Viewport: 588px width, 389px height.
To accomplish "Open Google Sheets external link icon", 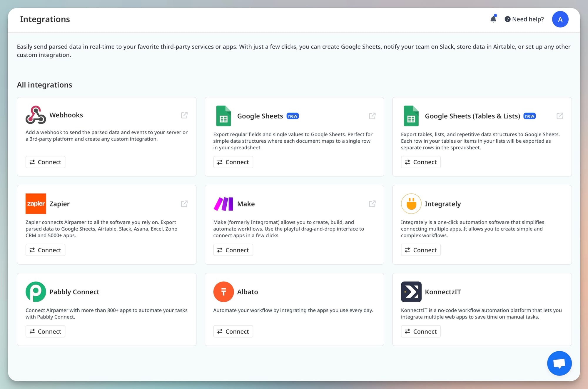I will (372, 116).
